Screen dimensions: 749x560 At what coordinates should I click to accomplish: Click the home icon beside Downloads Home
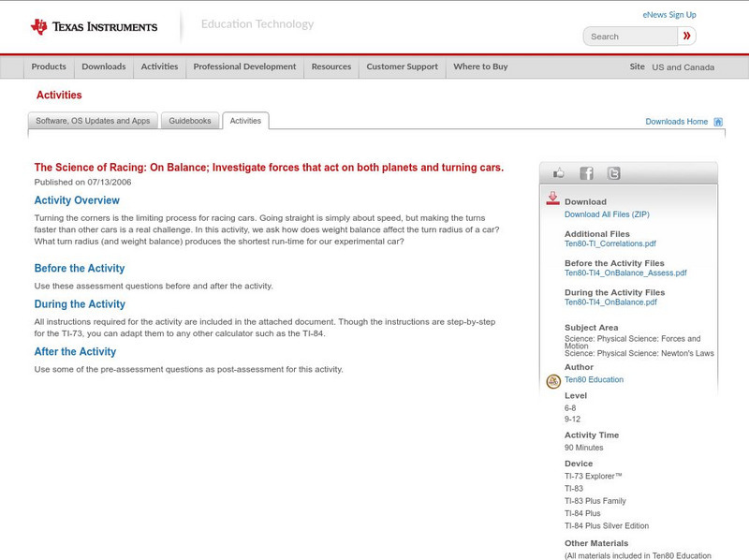718,122
